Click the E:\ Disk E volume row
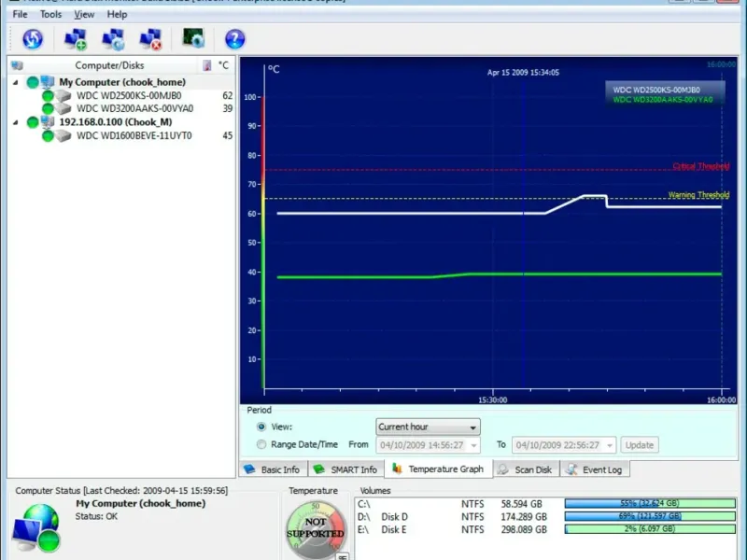Image resolution: width=747 pixels, height=560 pixels. pyautogui.click(x=546, y=529)
